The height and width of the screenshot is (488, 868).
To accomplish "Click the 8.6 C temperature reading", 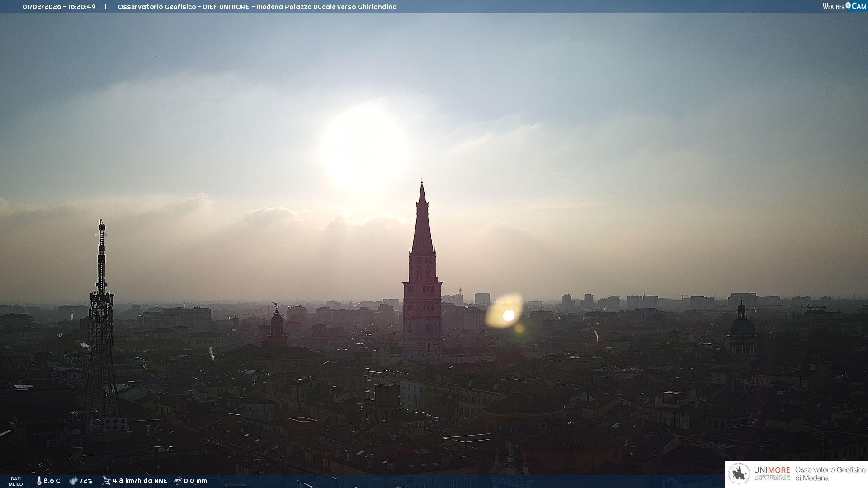I will [52, 481].
